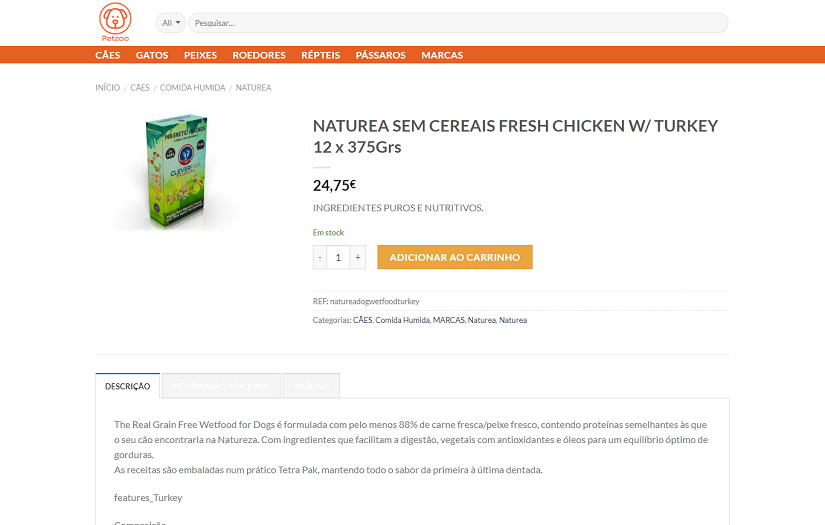This screenshot has width=825, height=525.
Task: Select RÉPTEIS in the navigation bar
Action: tap(320, 55)
